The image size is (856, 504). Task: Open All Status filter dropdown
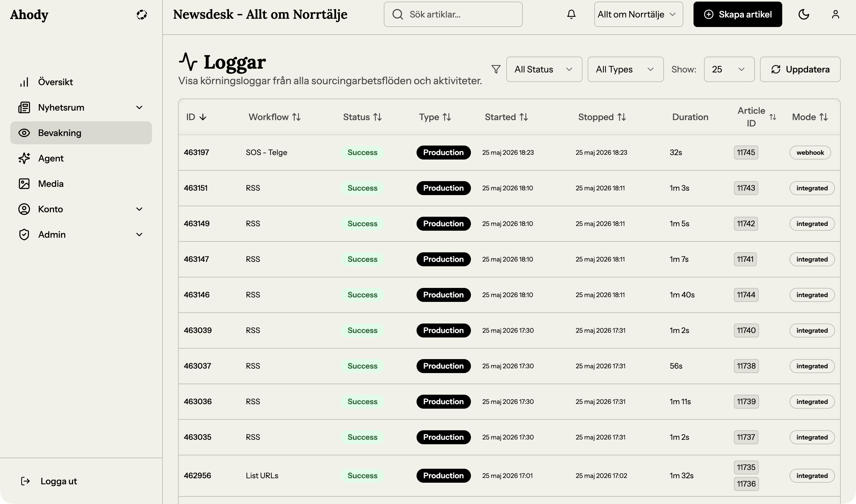point(544,69)
